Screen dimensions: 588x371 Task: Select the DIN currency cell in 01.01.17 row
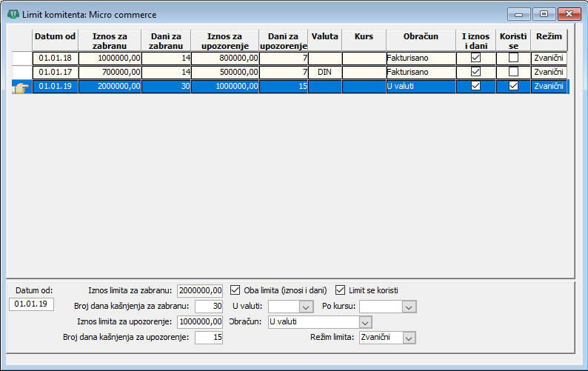coord(324,72)
